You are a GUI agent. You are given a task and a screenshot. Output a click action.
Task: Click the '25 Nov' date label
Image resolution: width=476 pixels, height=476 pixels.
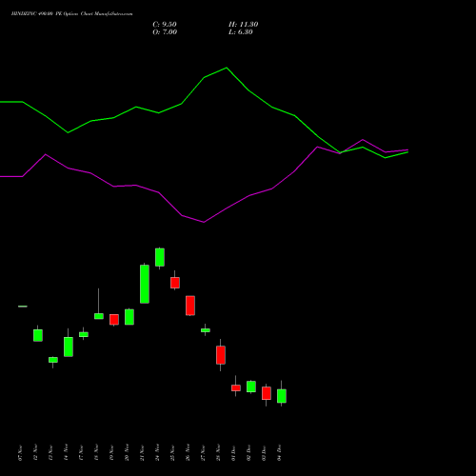coord(172,452)
